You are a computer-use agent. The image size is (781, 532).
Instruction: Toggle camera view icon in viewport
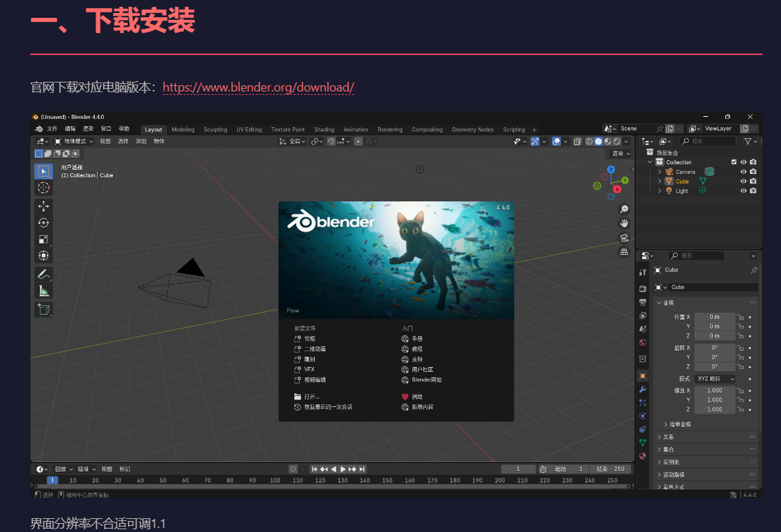click(x=624, y=238)
